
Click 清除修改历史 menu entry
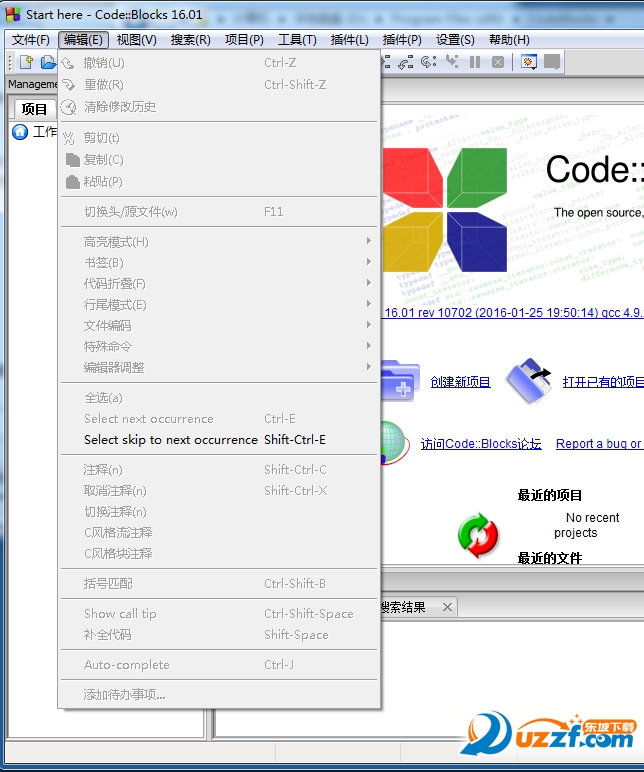coord(219,107)
